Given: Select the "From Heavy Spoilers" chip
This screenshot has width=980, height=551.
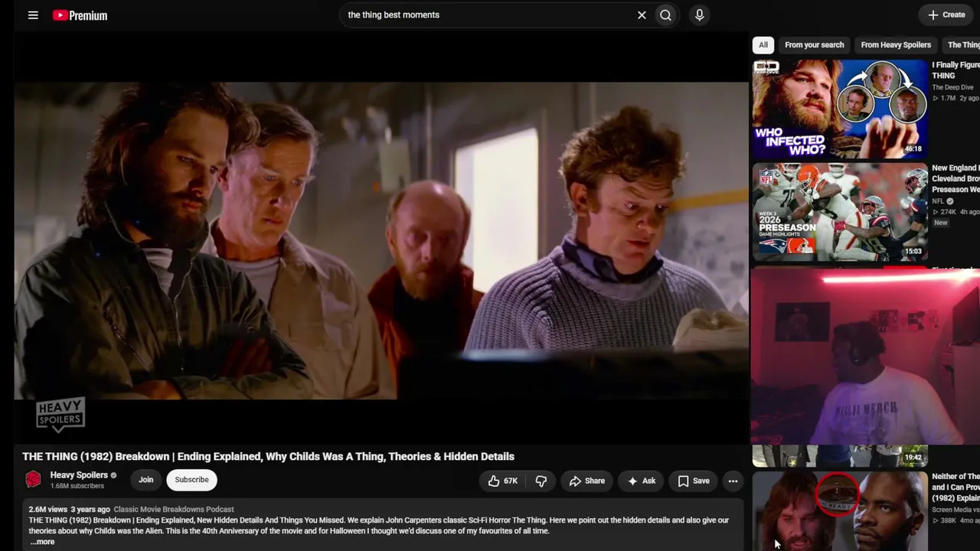Looking at the screenshot, I should click(x=896, y=45).
